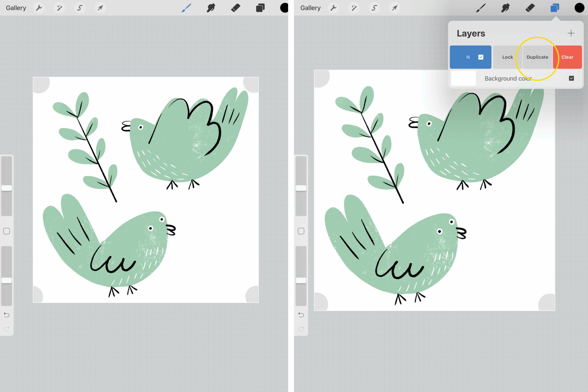The image size is (588, 392).
Task: Choose the Eraser tool in left screen
Action: 236,8
